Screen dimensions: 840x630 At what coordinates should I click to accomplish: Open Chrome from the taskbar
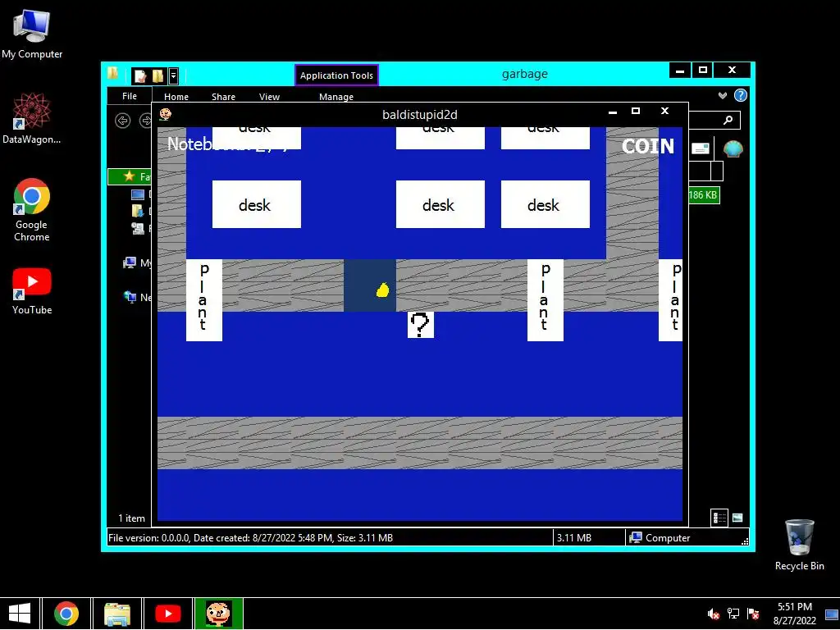[66, 614]
